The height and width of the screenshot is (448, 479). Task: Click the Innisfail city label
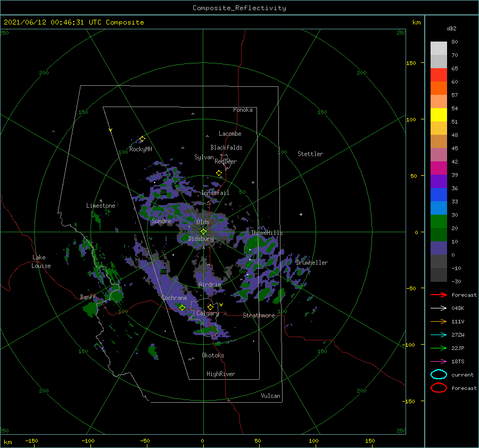(215, 193)
